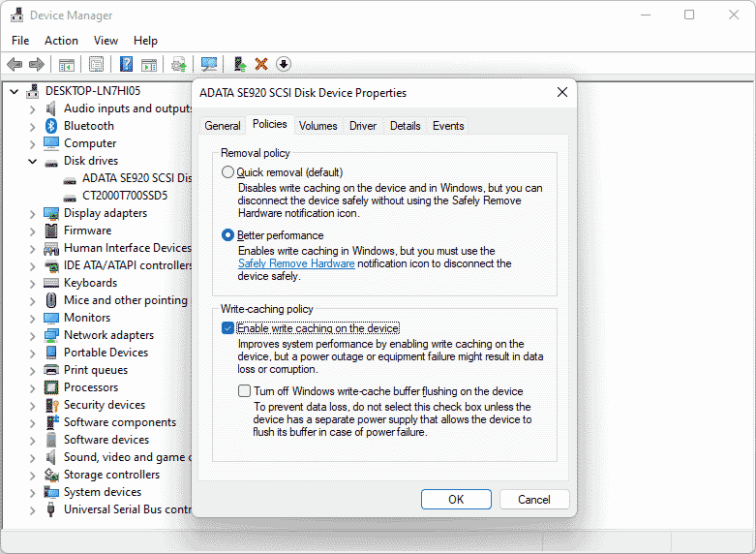
Task: Click the OK button
Action: pos(456,500)
